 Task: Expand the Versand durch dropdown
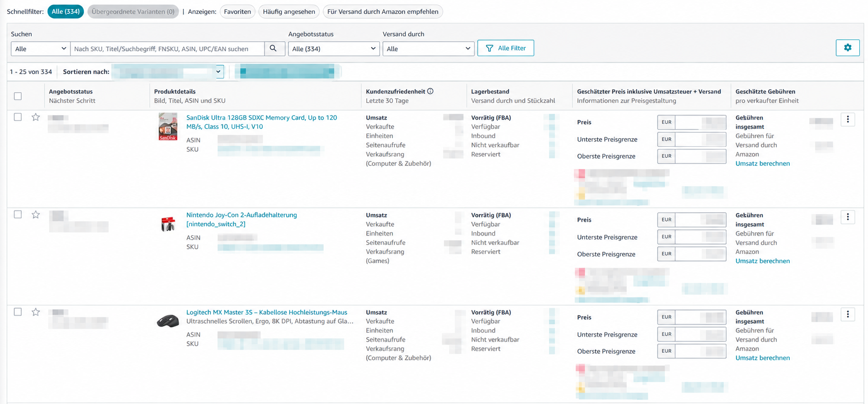point(428,48)
